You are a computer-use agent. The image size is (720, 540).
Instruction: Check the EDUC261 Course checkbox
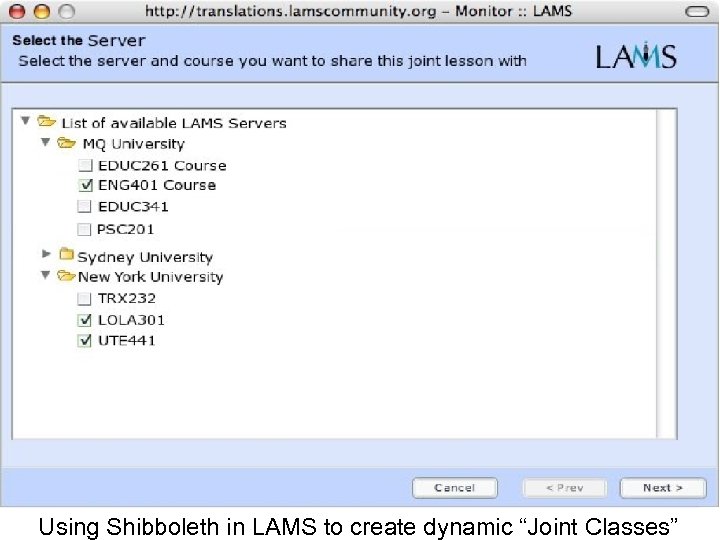click(x=85, y=165)
